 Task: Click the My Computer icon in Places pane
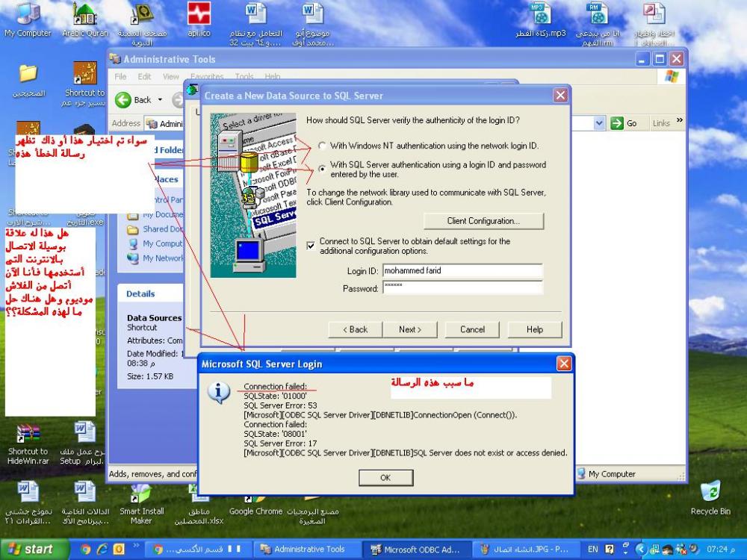point(134,244)
